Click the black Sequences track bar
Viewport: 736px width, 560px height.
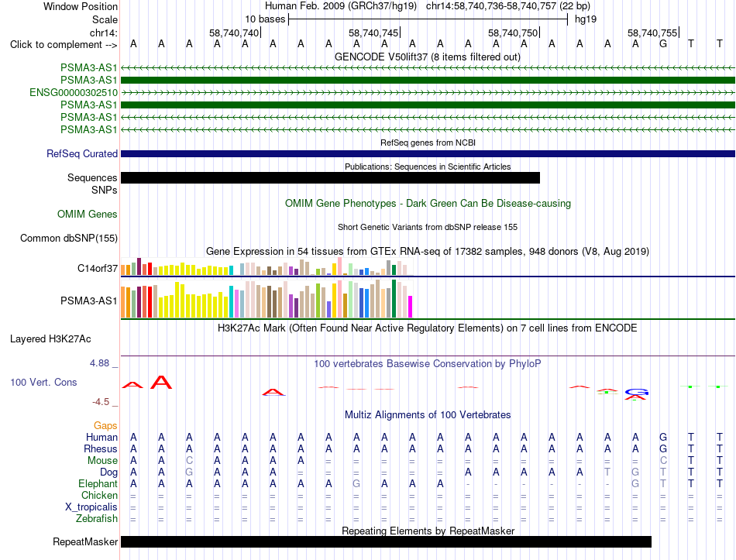coord(331,177)
